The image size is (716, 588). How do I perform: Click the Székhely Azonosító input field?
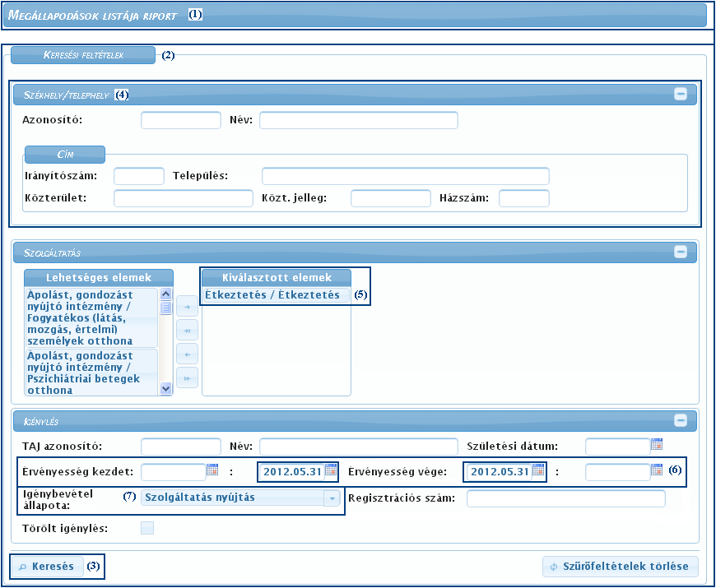[x=181, y=120]
